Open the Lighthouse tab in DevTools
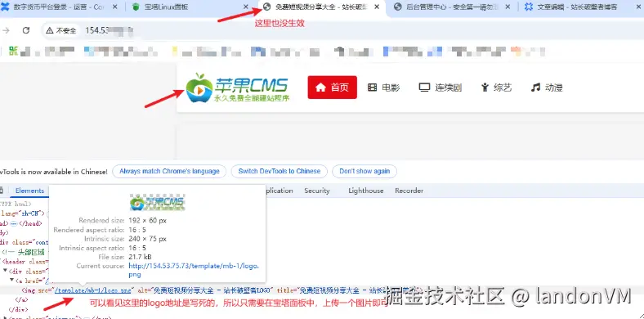 (x=365, y=191)
